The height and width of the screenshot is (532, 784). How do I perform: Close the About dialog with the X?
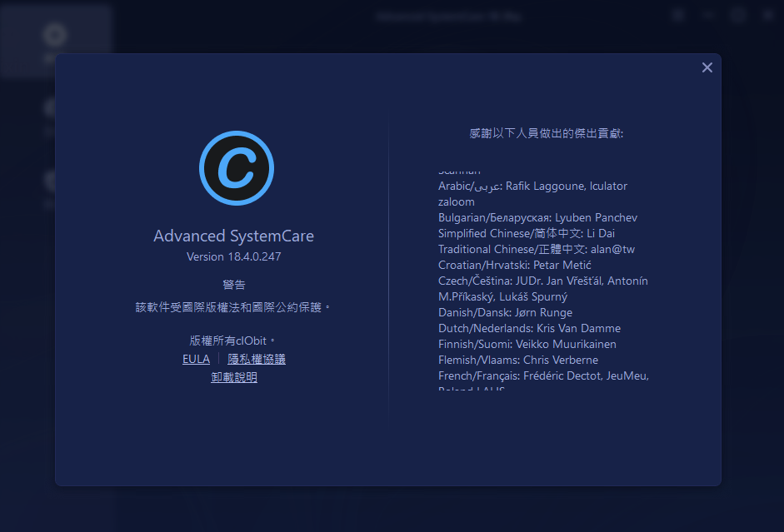coord(707,67)
